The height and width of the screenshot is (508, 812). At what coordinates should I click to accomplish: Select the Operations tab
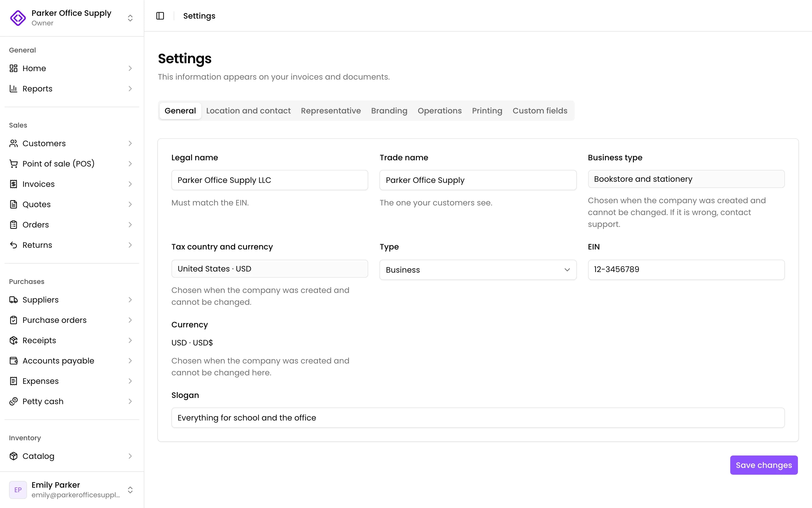coord(440,111)
